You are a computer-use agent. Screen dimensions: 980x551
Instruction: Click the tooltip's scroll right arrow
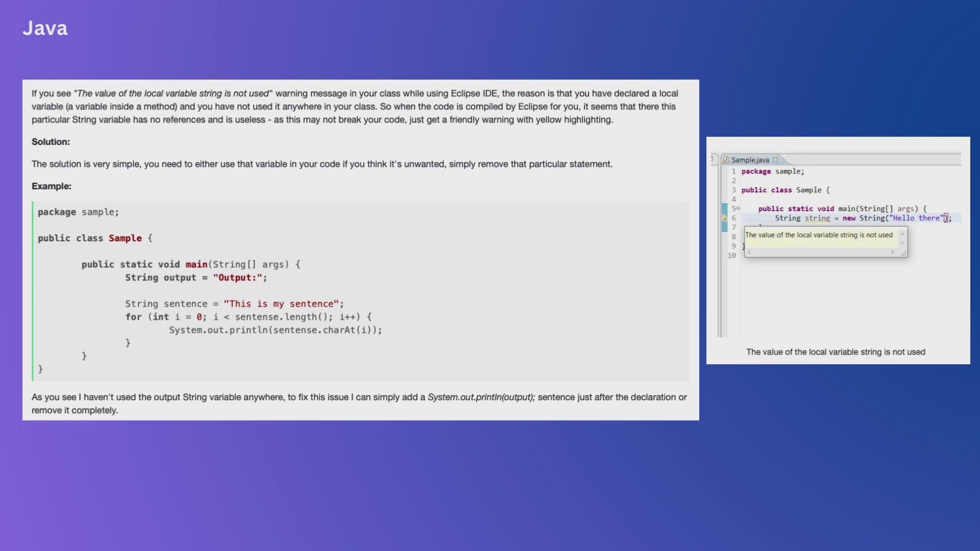click(892, 252)
